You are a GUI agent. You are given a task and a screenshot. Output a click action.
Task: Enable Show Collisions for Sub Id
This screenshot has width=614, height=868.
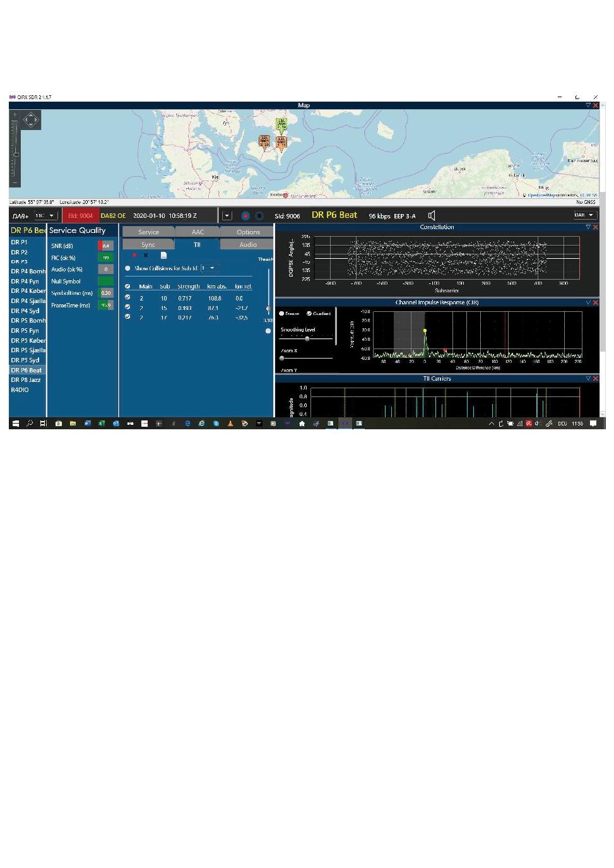[x=128, y=268]
